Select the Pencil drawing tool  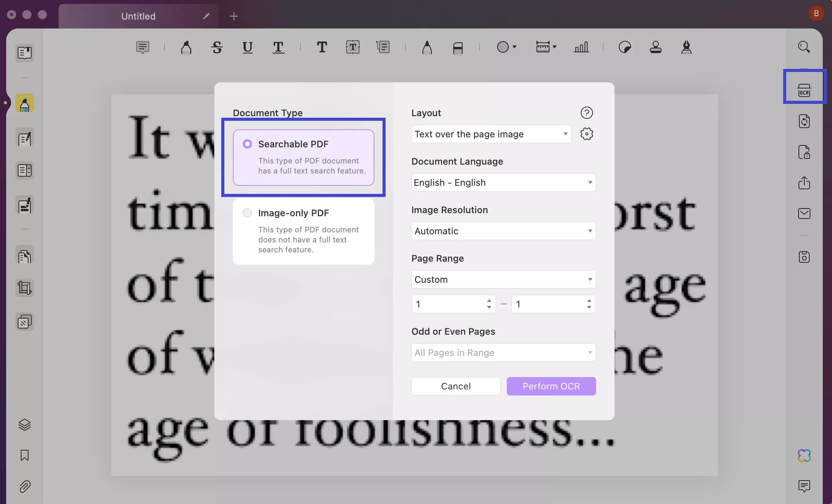click(427, 47)
